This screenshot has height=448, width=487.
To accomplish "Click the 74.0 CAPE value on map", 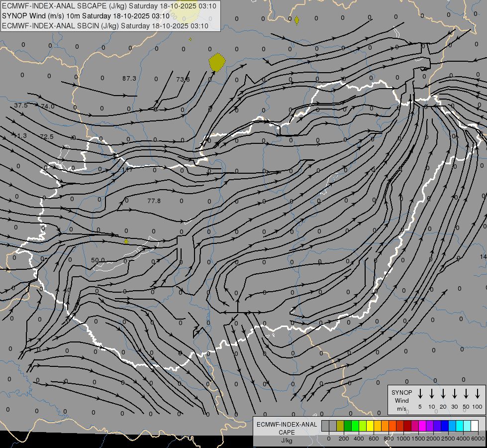I will pyautogui.click(x=48, y=107).
